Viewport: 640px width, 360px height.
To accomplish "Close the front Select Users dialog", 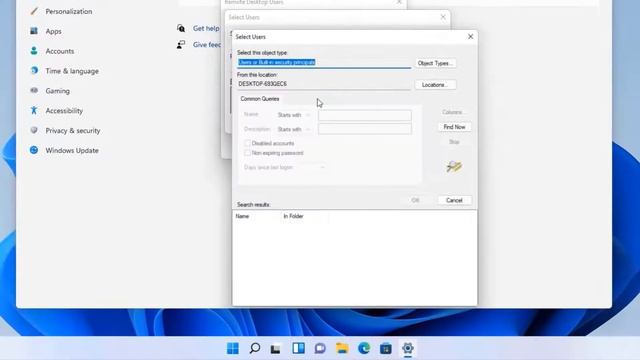I will pyautogui.click(x=471, y=37).
